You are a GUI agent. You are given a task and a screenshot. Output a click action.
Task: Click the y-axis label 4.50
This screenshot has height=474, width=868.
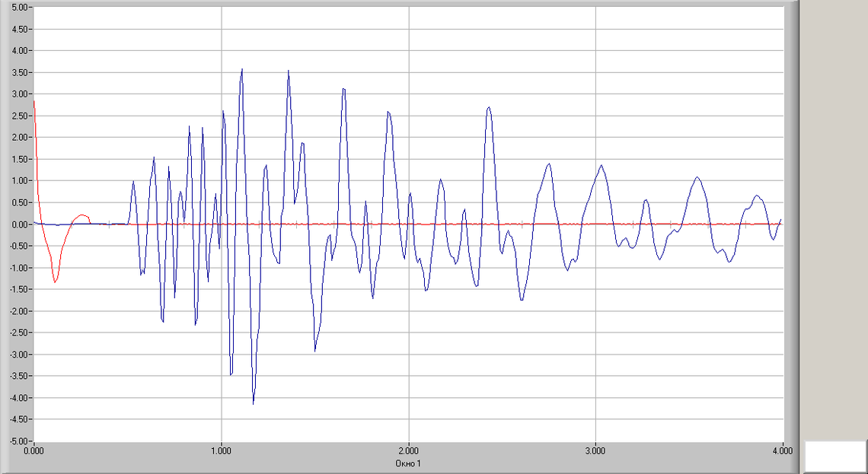(x=18, y=29)
